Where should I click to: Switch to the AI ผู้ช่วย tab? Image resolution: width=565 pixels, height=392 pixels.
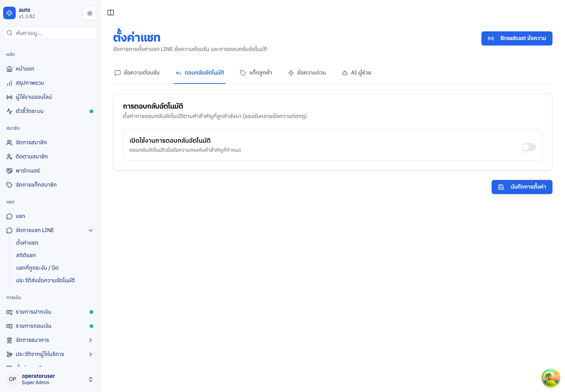[x=357, y=73]
